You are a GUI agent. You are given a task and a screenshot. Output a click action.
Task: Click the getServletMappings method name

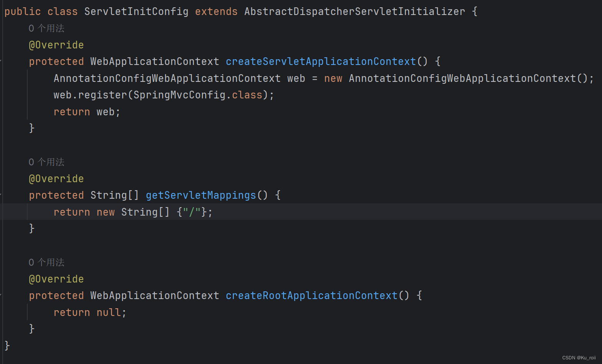(201, 195)
